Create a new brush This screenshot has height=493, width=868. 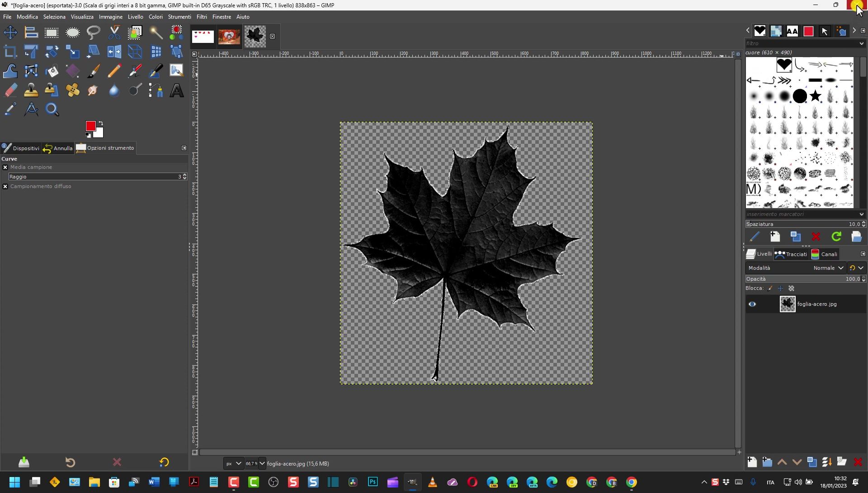(x=775, y=237)
